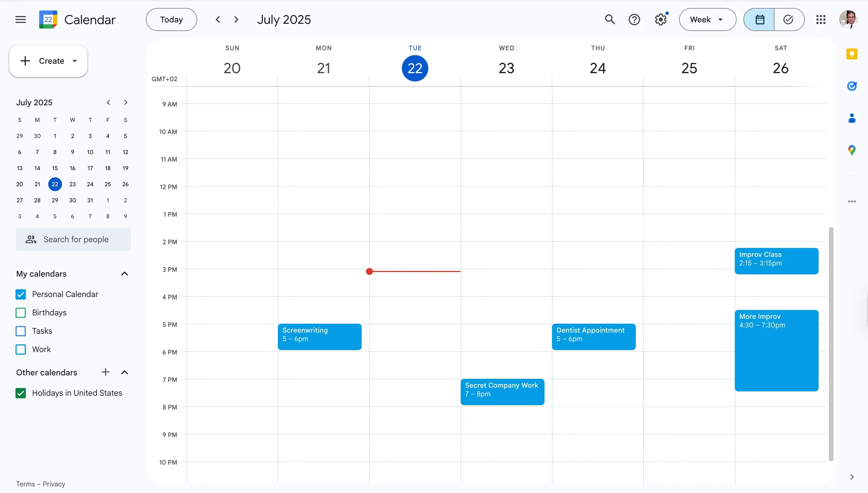Open Google Keep in the side panel

[x=852, y=54]
